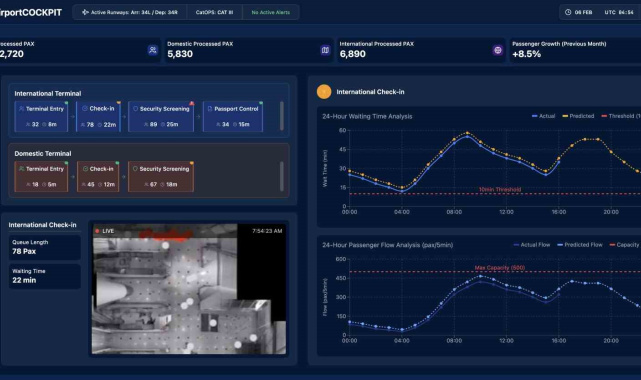641x380 pixels.
Task: Select the Domestic Check-in stage card
Action: click(98, 177)
